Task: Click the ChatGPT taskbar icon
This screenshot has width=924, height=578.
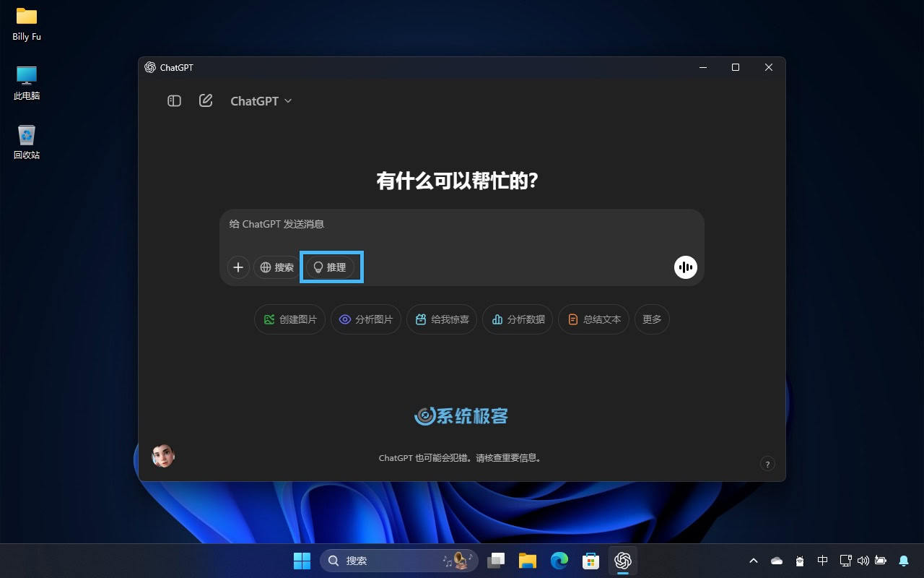Action: (623, 561)
